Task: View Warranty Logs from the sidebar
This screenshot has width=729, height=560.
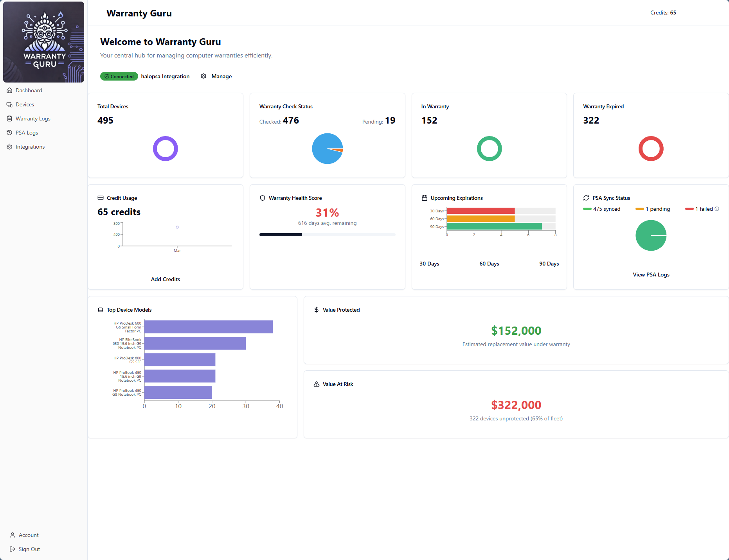Action: click(x=33, y=118)
